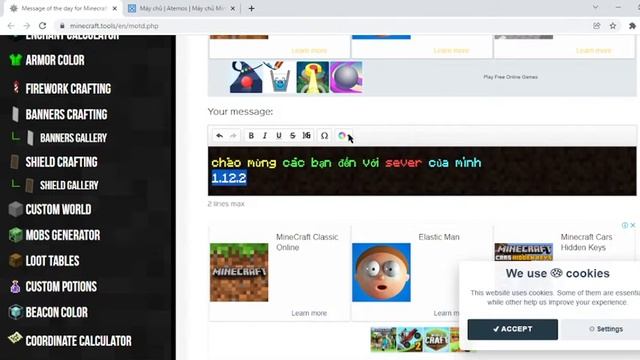Screen dimensions: 640x360
Task: Click the ad info icon
Action: (625, 225)
